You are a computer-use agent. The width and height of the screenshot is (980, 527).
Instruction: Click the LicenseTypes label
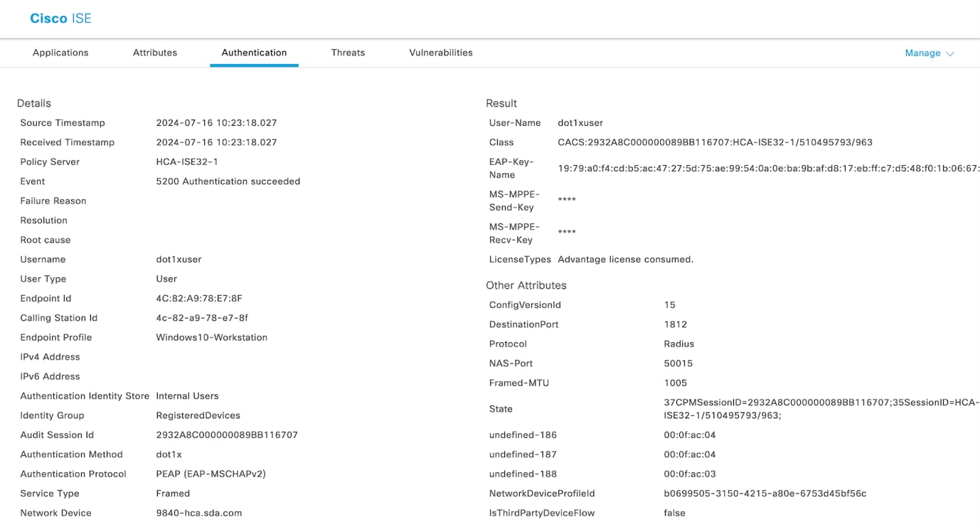[518, 260]
